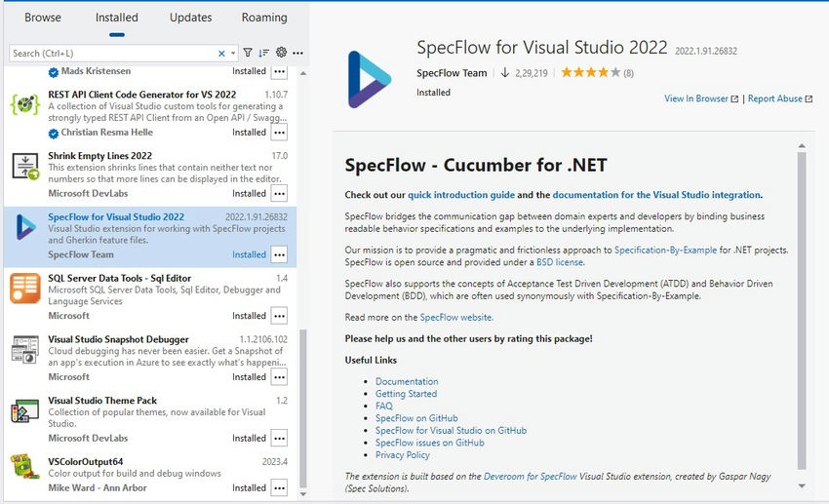Open the sort extensions options
Screen dimensions: 829x504
(x=264, y=53)
